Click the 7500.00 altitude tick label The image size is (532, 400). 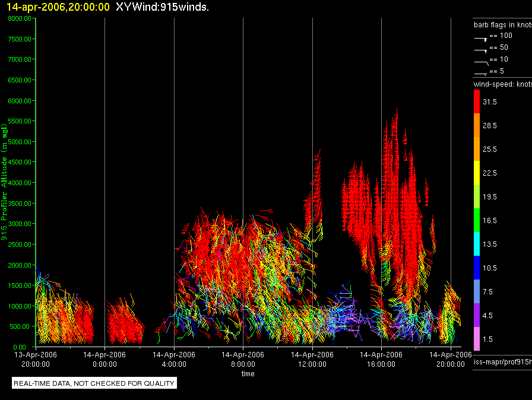click(20, 39)
